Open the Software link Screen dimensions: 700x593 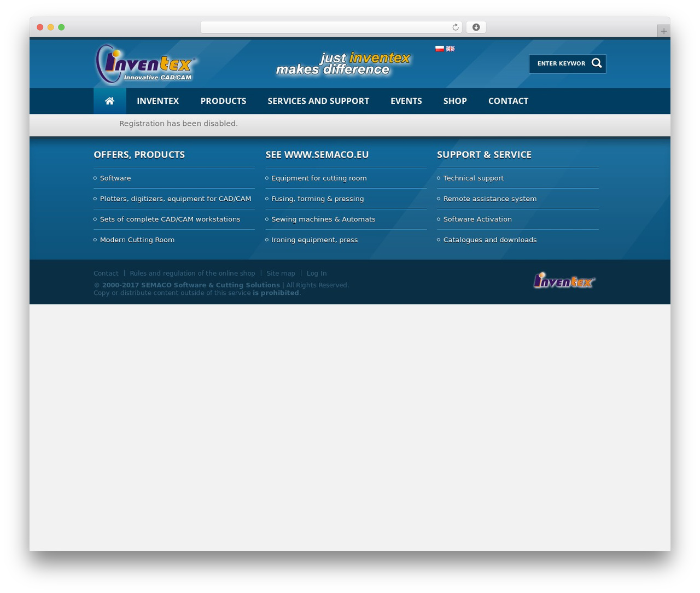coord(115,178)
